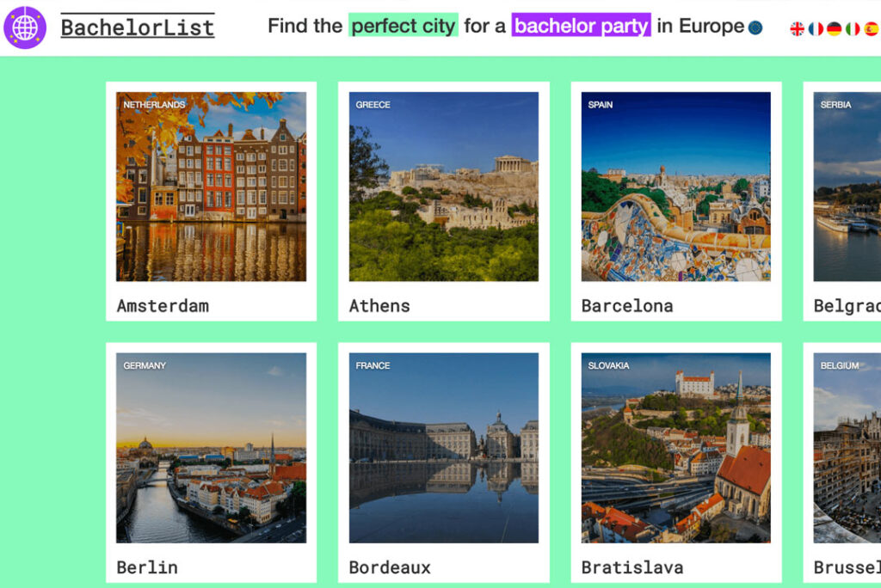Click the highlighted "perfect city" text
881x588 pixels.
[404, 26]
